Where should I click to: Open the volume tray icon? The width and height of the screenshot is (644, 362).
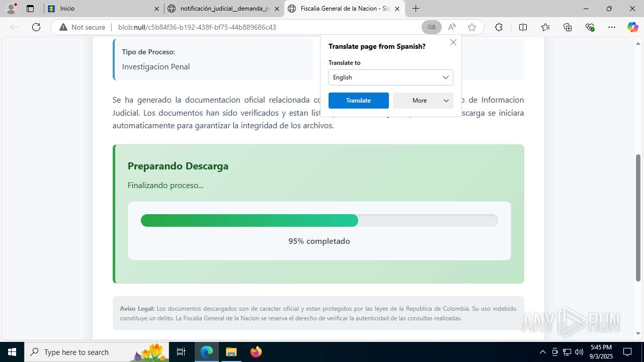[x=579, y=352]
